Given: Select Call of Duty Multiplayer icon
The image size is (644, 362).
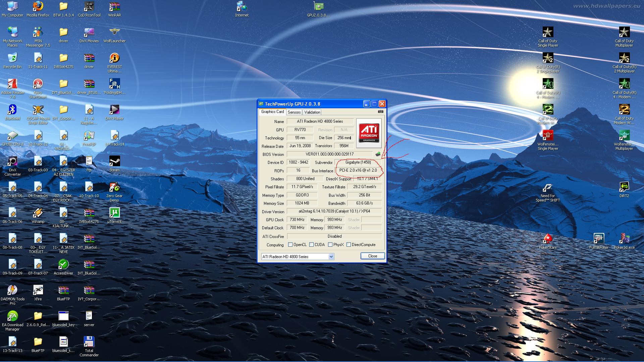Looking at the screenshot, I should 624,37.
